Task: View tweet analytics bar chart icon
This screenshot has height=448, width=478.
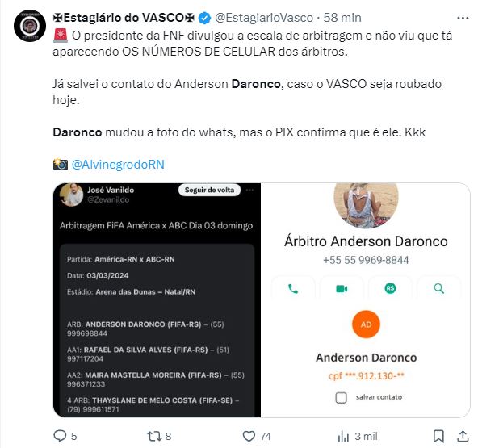Action: 343,437
